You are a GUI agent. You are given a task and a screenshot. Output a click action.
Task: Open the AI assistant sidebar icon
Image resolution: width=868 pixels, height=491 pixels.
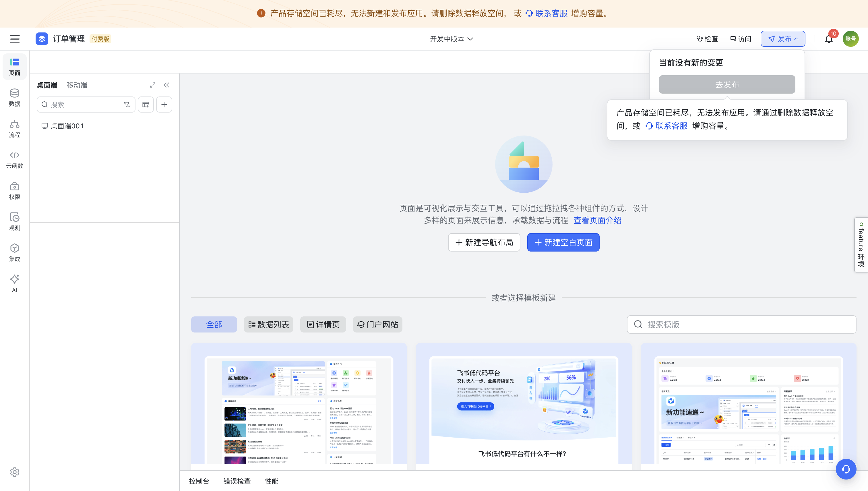(x=14, y=283)
